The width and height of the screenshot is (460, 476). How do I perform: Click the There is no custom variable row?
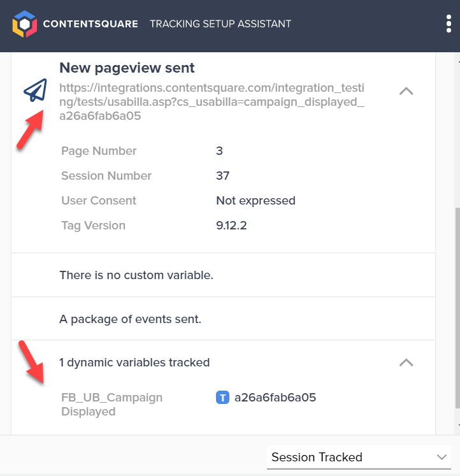tap(224, 275)
